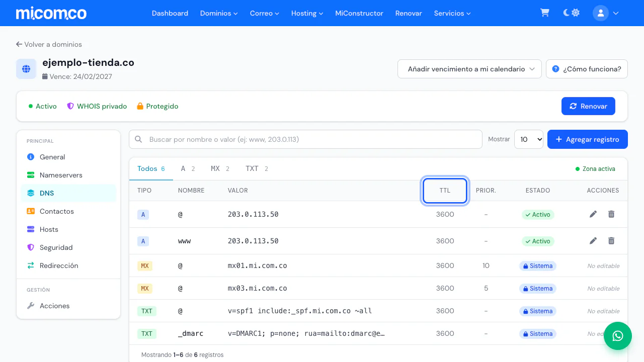This screenshot has height=362, width=644.
Task: Open Redirección in the sidebar
Action: coord(68,265)
